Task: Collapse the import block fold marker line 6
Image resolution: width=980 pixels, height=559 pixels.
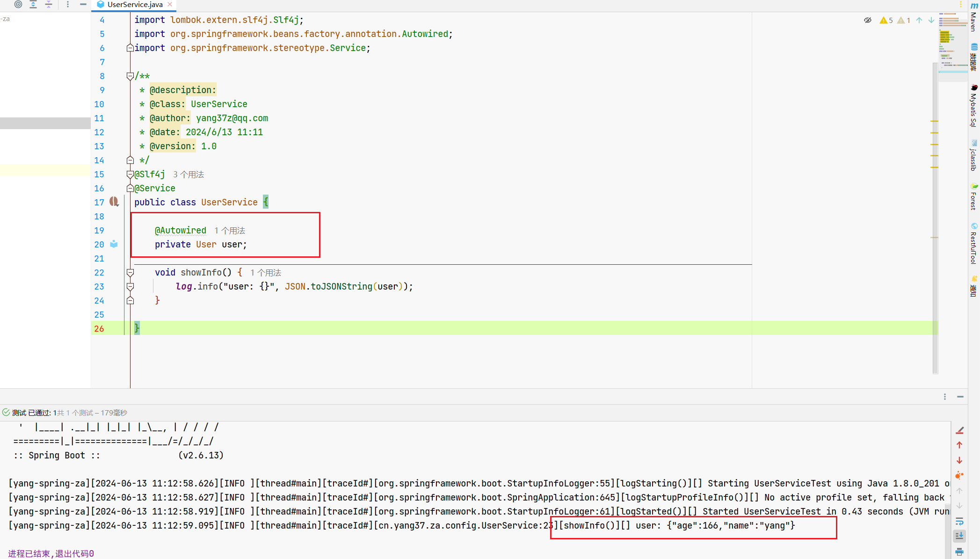Action: (130, 48)
